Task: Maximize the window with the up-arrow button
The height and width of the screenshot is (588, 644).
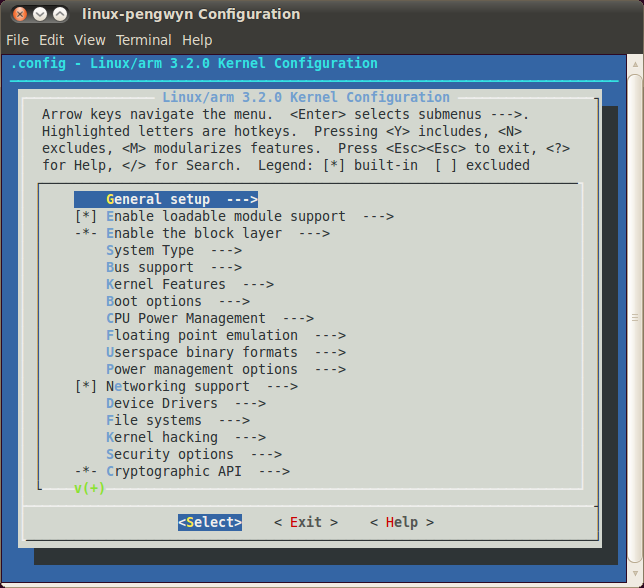Action: 60,14
